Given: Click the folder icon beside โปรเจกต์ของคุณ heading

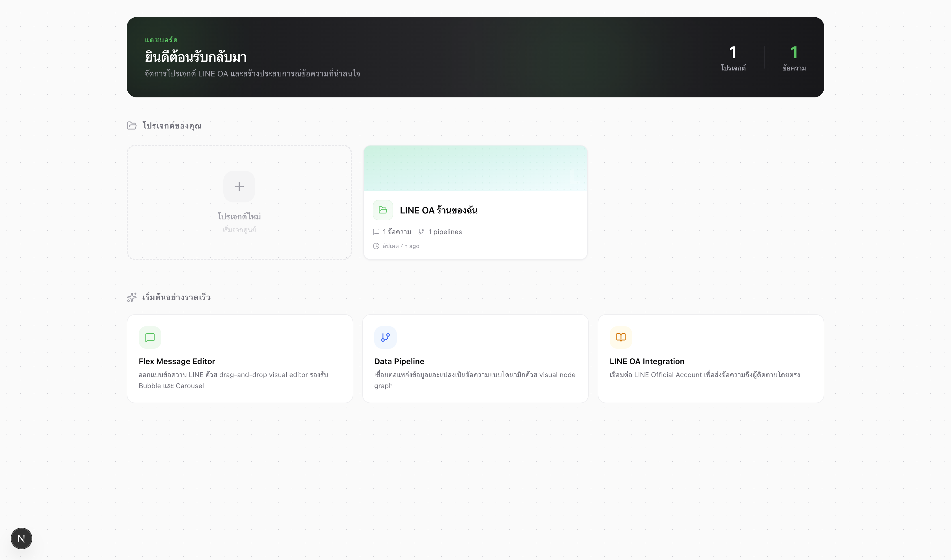Looking at the screenshot, I should pos(132,125).
